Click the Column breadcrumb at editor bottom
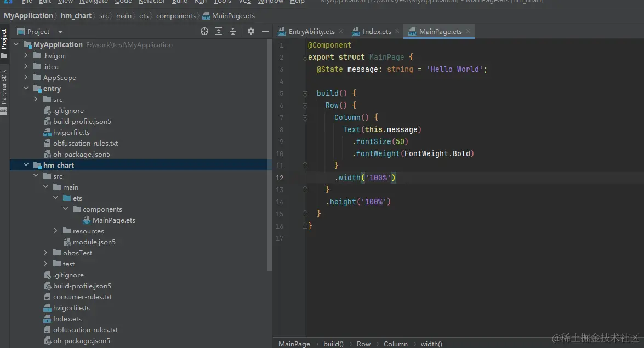 pos(395,344)
